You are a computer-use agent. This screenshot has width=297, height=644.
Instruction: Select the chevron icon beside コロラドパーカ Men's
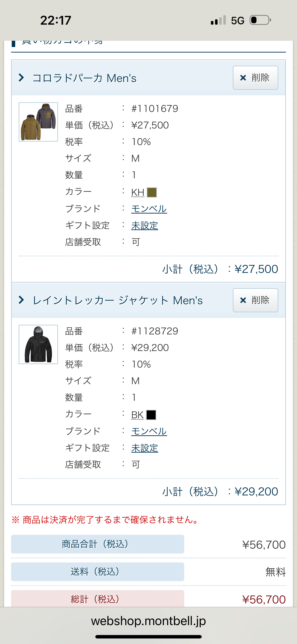(21, 78)
